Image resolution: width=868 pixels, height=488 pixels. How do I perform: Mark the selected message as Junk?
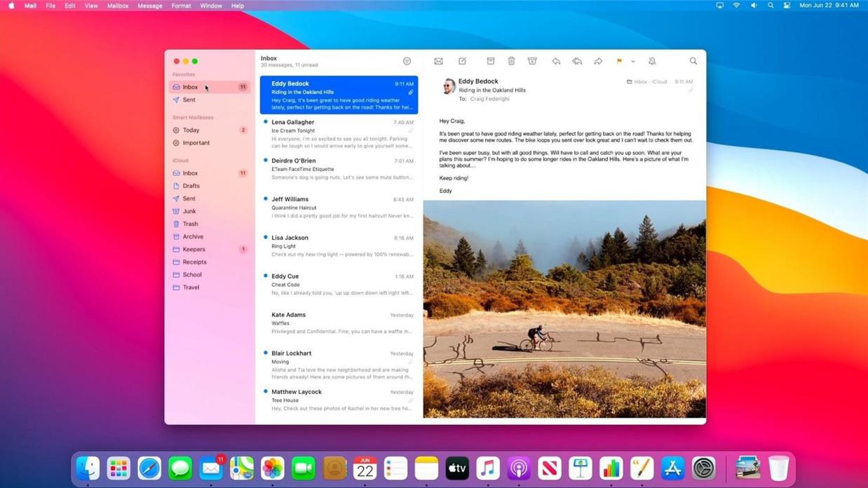point(532,61)
